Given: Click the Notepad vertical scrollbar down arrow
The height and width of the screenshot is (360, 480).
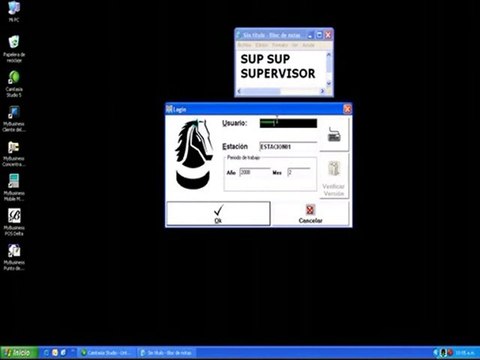Looking at the screenshot, I should [329, 83].
